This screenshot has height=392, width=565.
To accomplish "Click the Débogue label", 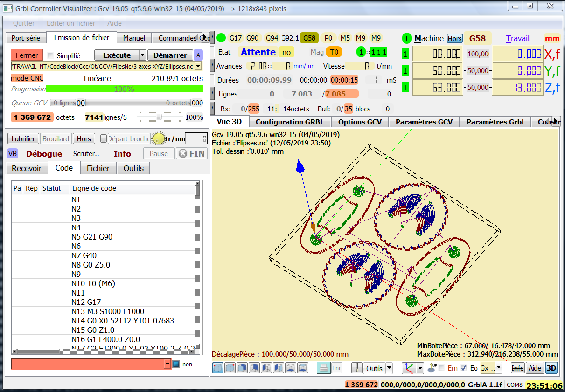I will click(x=44, y=154).
